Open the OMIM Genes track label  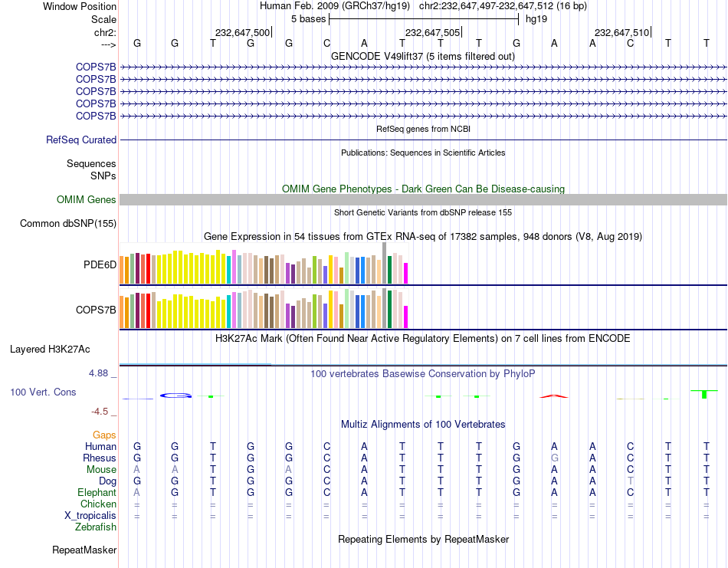[86, 200]
